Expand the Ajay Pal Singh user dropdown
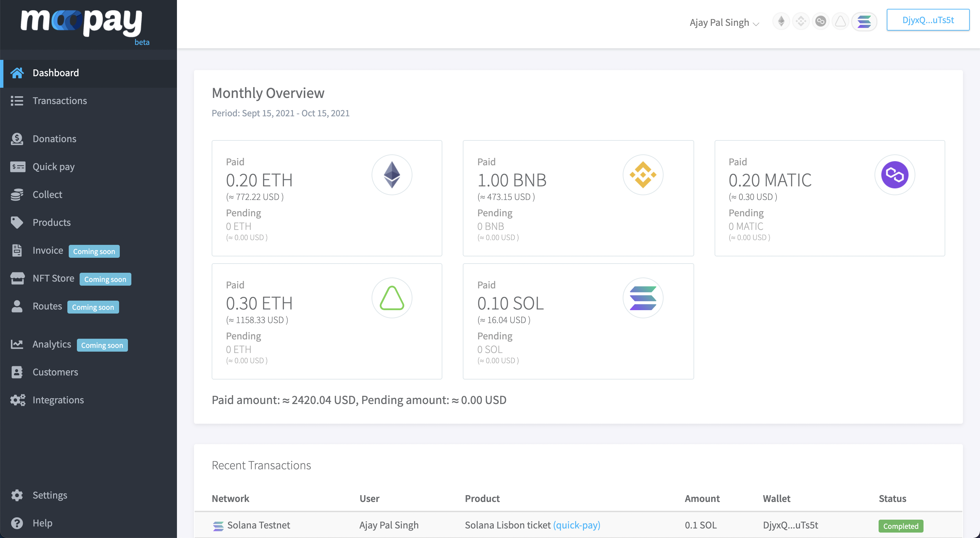The image size is (980, 538). [723, 23]
